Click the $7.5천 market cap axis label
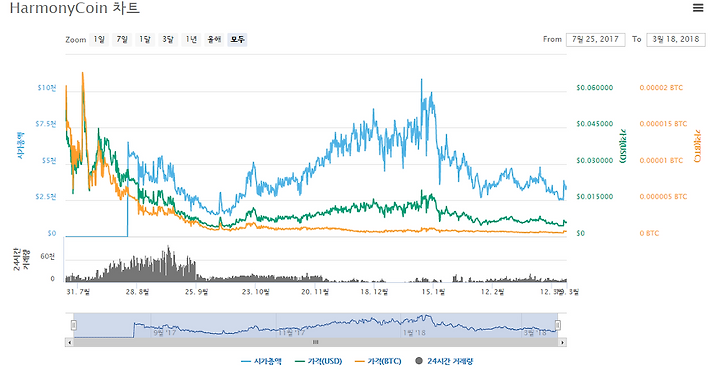Viewport: 720px width, 370px height. tap(45, 124)
